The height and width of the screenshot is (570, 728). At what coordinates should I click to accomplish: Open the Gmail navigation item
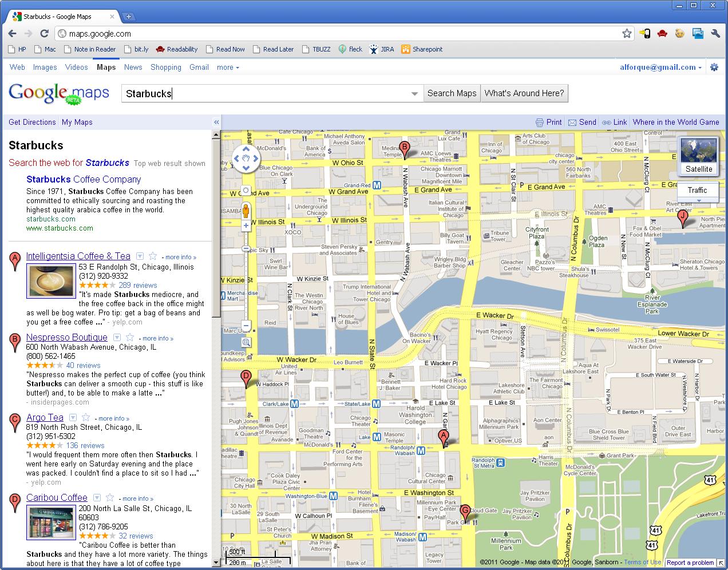click(x=199, y=67)
